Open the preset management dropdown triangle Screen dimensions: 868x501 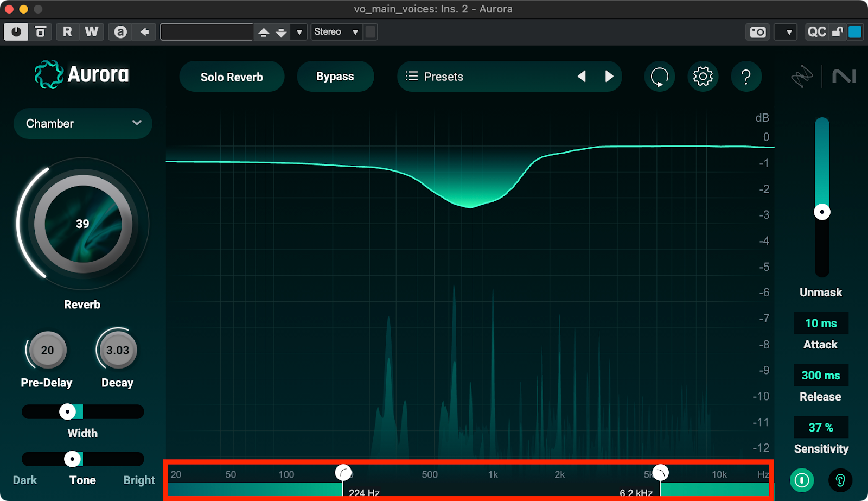[299, 32]
